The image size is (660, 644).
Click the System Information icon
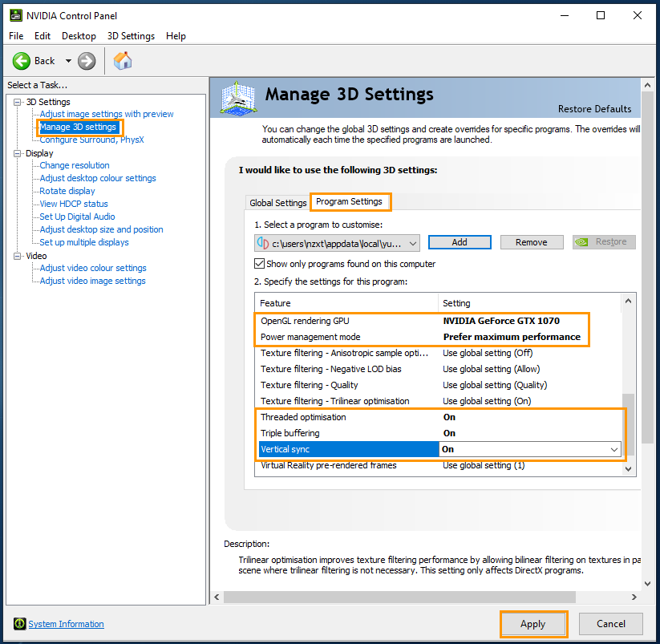pos(19,623)
